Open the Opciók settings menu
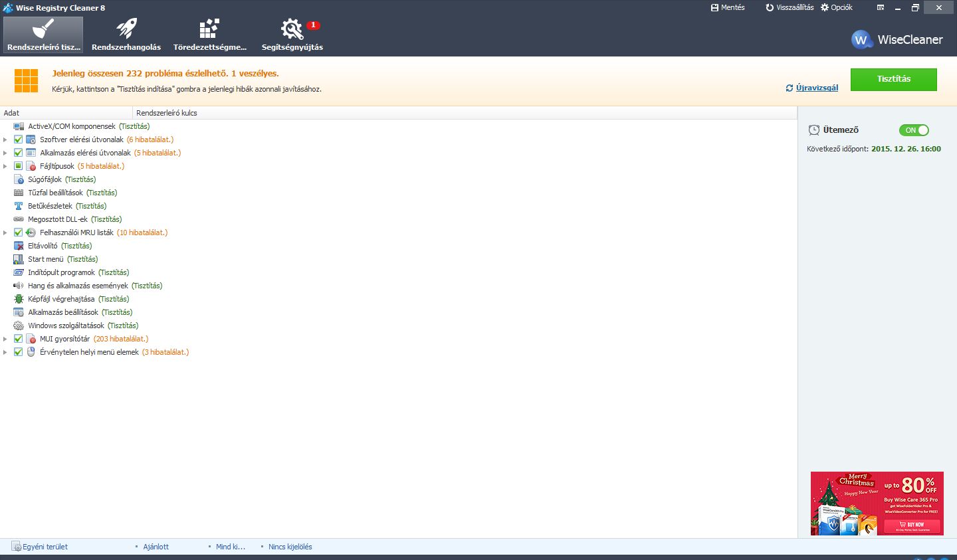The width and height of the screenshot is (957, 560). tap(837, 7)
